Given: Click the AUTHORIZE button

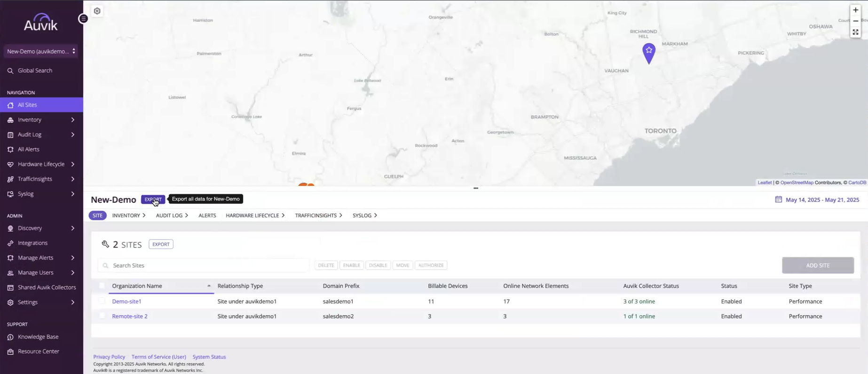Looking at the screenshot, I should pyautogui.click(x=431, y=265).
